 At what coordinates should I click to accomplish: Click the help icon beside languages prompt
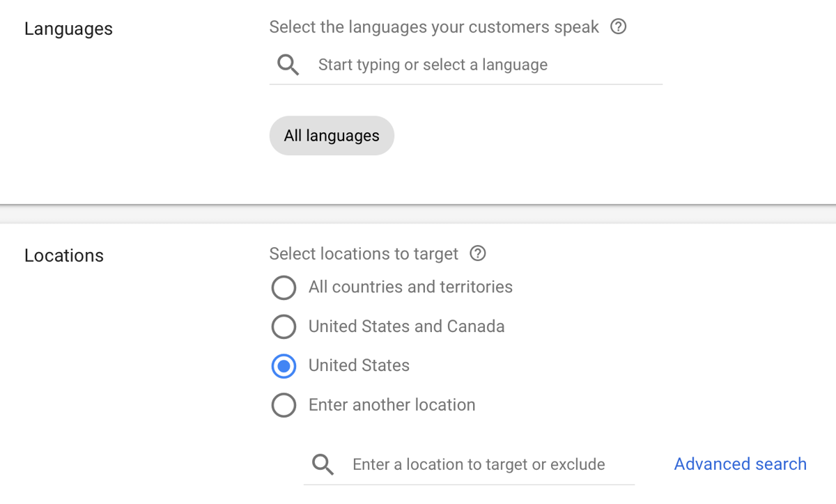point(618,27)
